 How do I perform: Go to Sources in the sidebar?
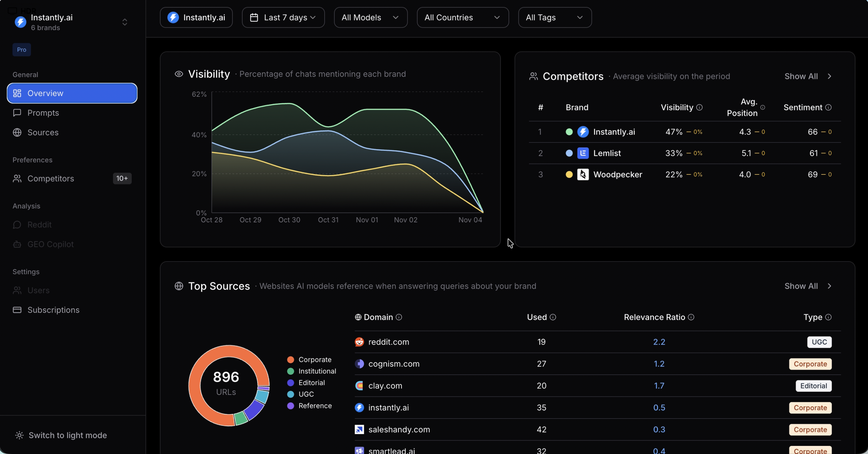point(72,132)
